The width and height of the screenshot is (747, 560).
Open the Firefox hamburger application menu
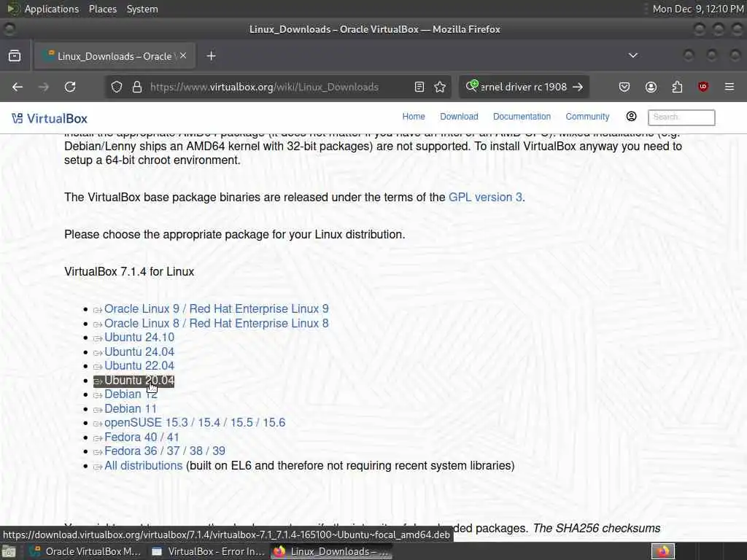click(x=729, y=87)
